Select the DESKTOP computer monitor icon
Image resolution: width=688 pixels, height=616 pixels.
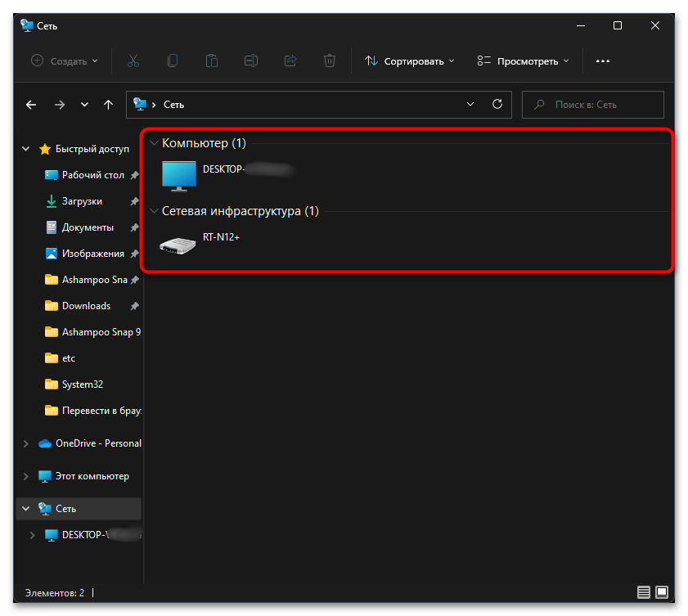(x=178, y=176)
